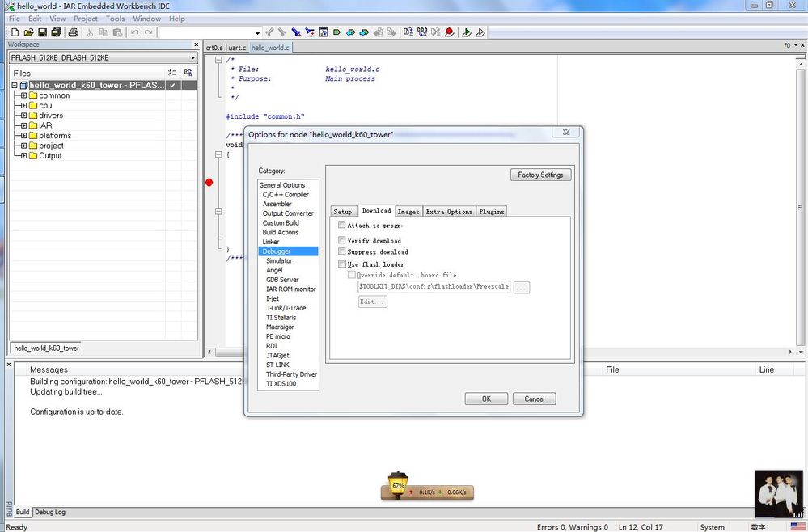
Task: Switch to the Setup tab
Action: (342, 212)
